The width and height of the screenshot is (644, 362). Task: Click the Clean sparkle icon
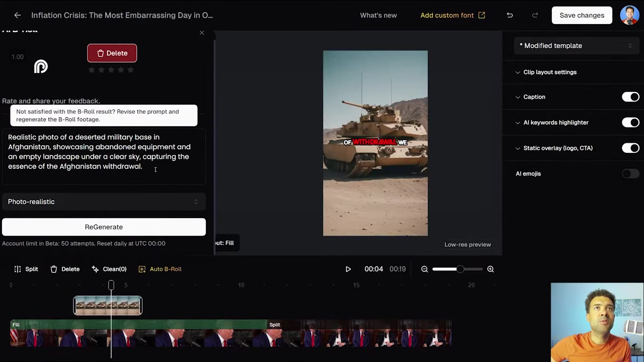coord(96,269)
